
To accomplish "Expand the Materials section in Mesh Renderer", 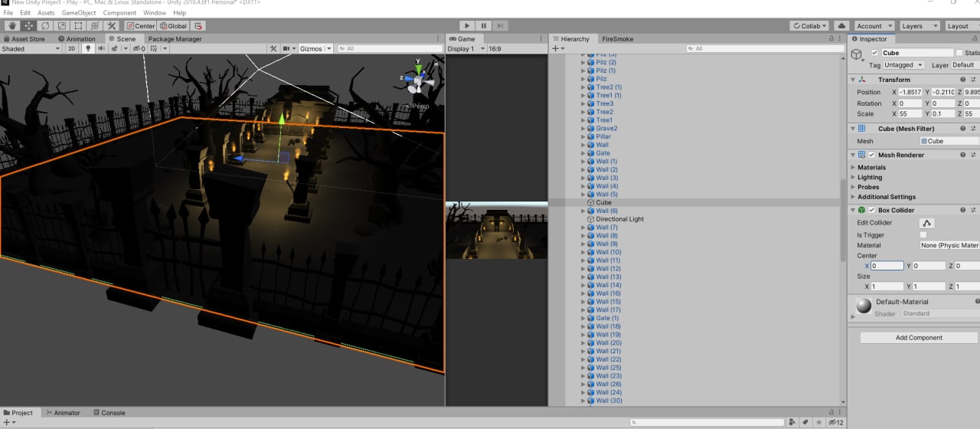I will [x=854, y=167].
